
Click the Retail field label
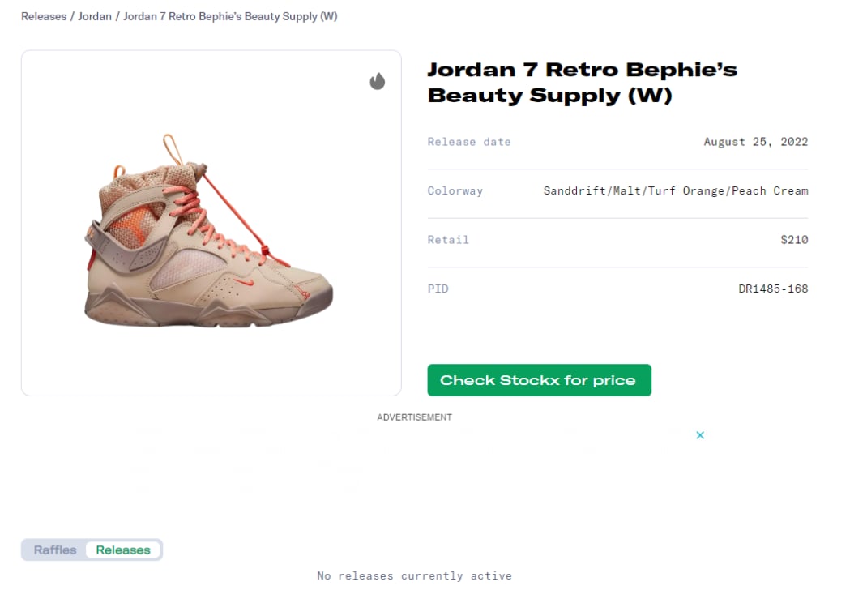[448, 240]
